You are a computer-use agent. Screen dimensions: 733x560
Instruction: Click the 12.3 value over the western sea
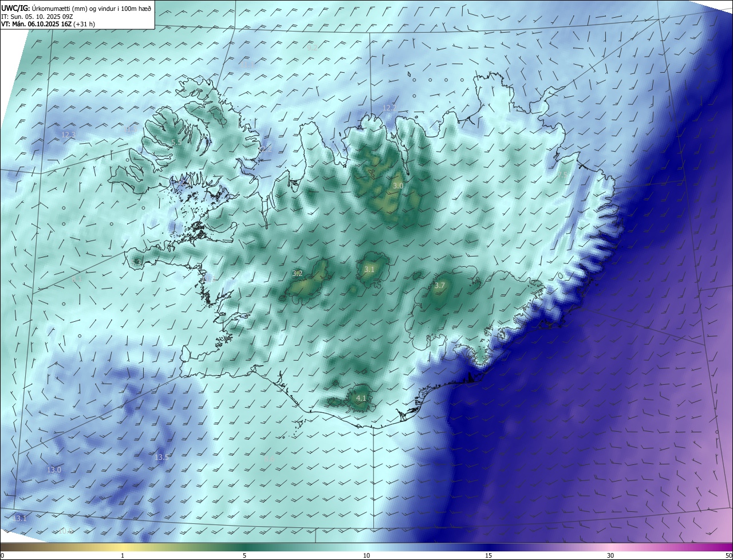68,135
